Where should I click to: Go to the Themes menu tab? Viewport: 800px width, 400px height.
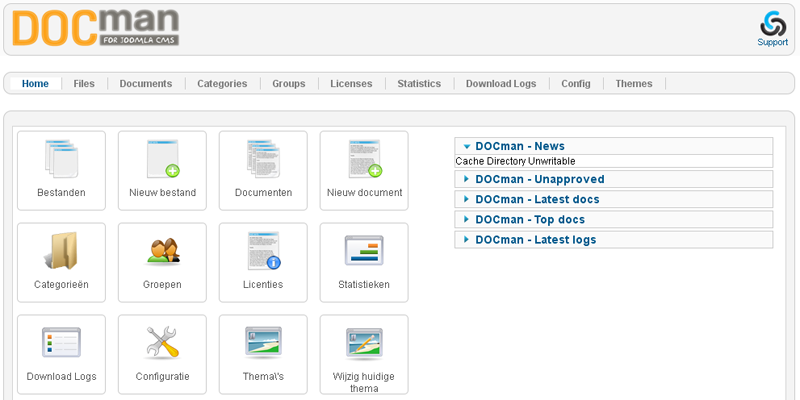[634, 84]
